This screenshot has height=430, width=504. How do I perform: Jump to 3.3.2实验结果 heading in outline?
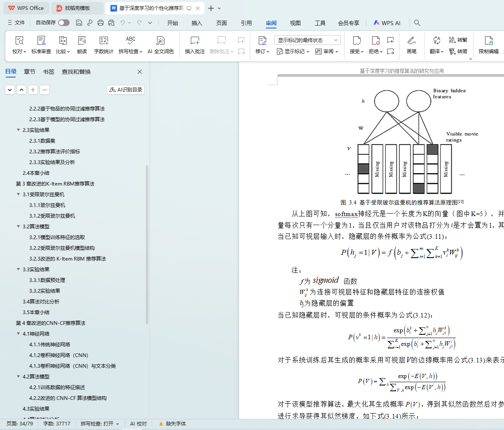[x=45, y=291]
